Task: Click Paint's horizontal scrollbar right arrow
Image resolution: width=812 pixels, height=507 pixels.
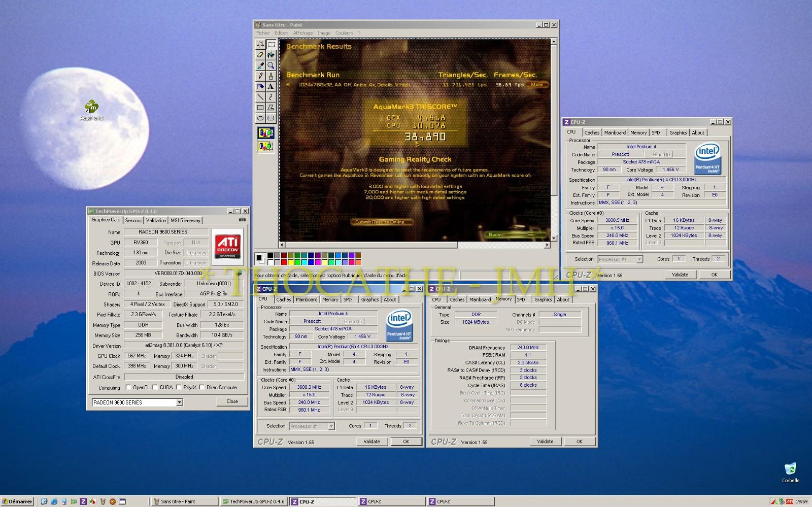Action: click(547, 245)
